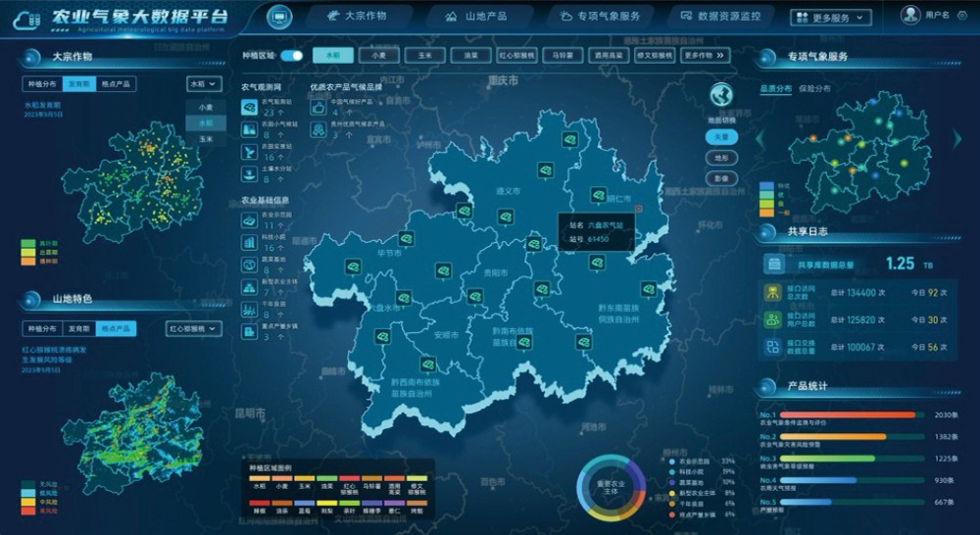Toggle the 水稻 crop filter button

333,55
